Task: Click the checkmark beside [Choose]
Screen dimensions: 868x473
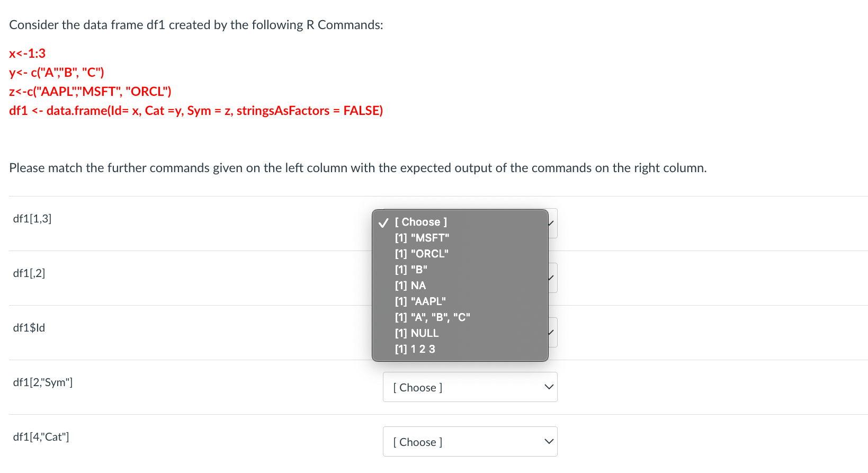Action: click(382, 222)
